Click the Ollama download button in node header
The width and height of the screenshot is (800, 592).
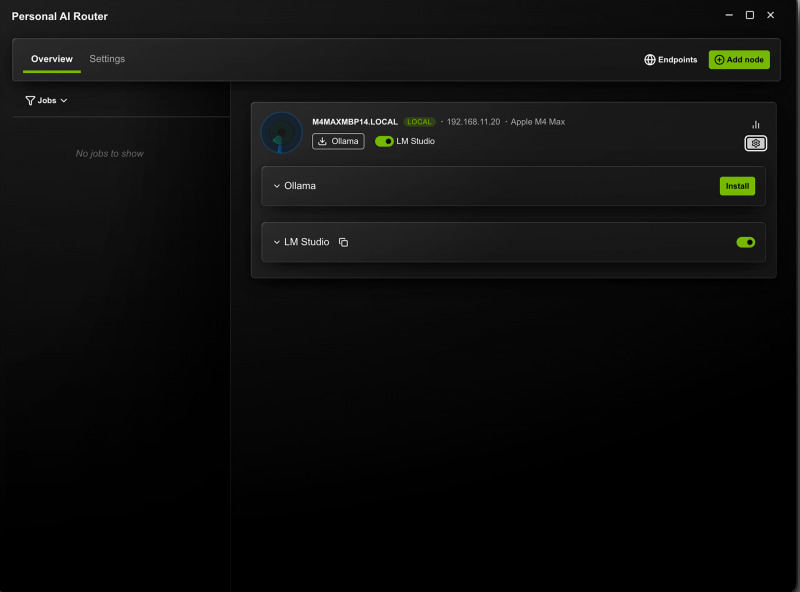pos(338,141)
